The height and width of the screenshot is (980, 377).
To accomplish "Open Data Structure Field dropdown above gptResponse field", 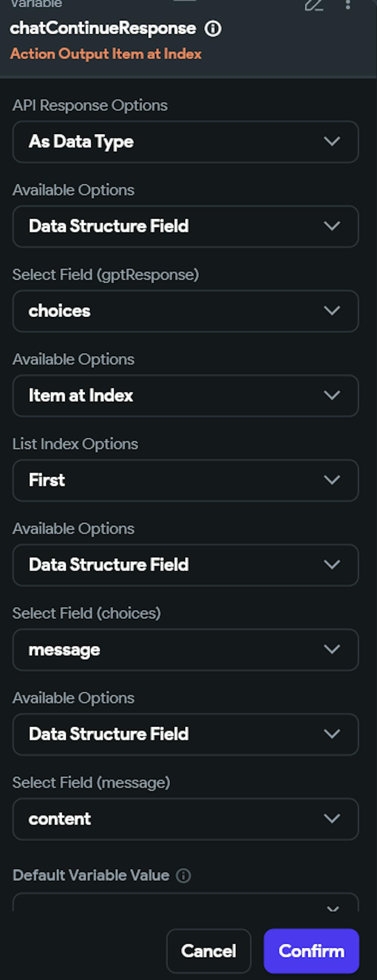I will click(185, 226).
